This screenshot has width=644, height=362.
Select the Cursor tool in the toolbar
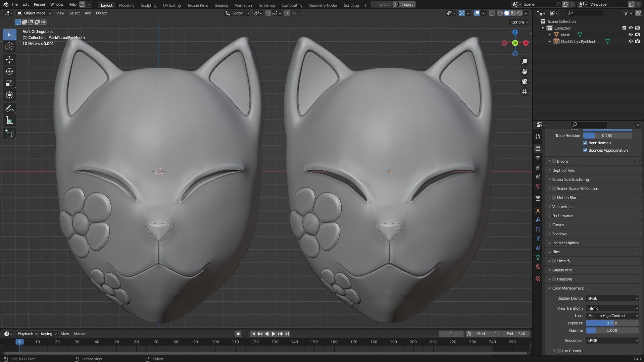click(x=9, y=46)
